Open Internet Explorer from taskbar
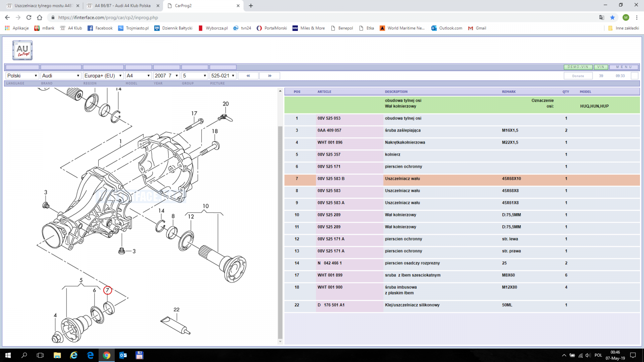Viewport: 644px width, 362px height. point(74,355)
